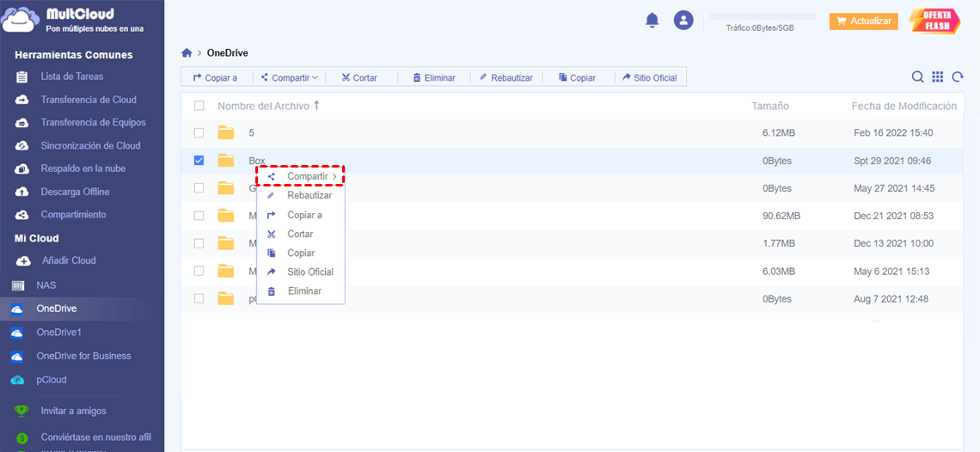Refresh the file list
Image resolution: width=980 pixels, height=452 pixels.
point(958,76)
